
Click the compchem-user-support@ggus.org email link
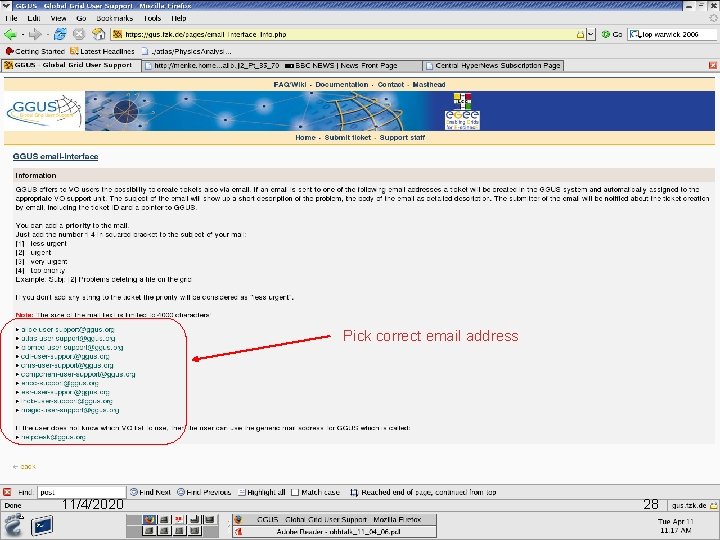pyautogui.click(x=78, y=374)
